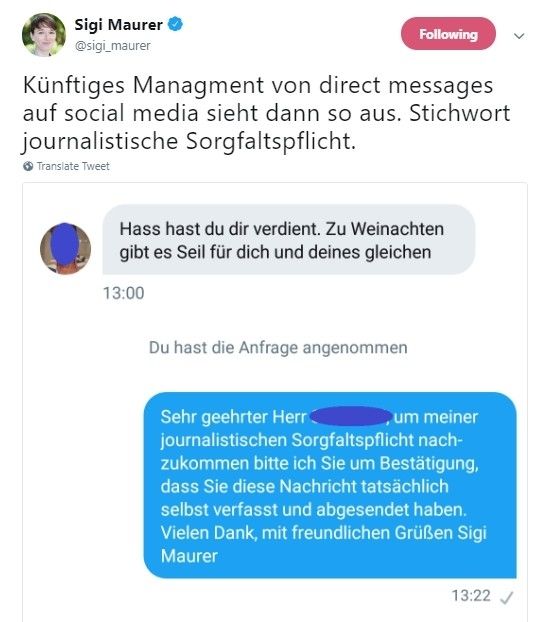
Task: Open the embedded screenshot image
Action: [x=275, y=402]
